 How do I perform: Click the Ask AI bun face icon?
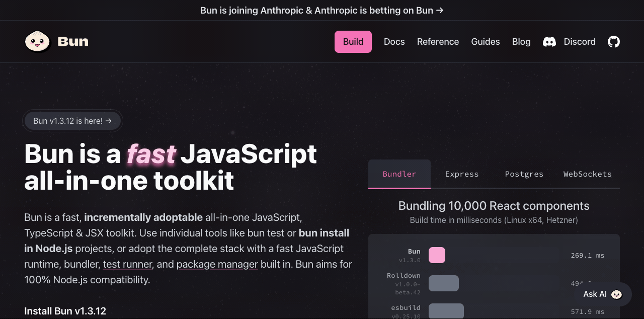[x=616, y=294]
